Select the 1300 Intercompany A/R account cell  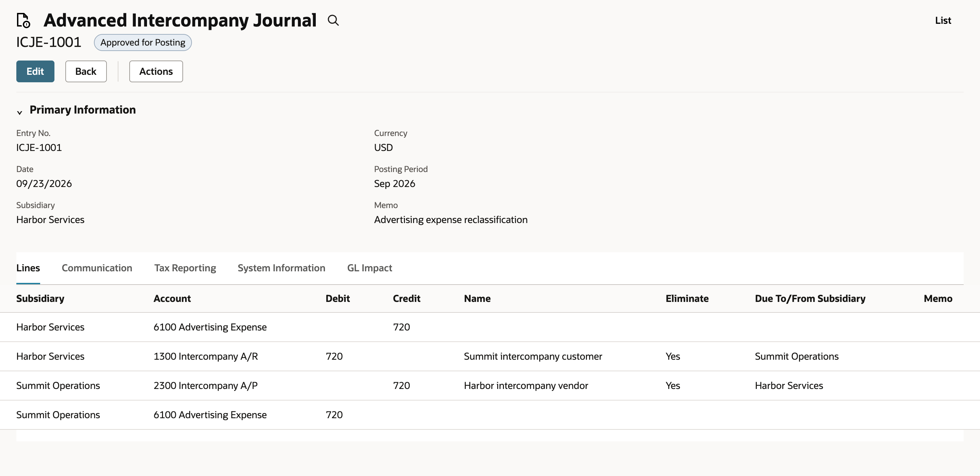[x=206, y=356]
